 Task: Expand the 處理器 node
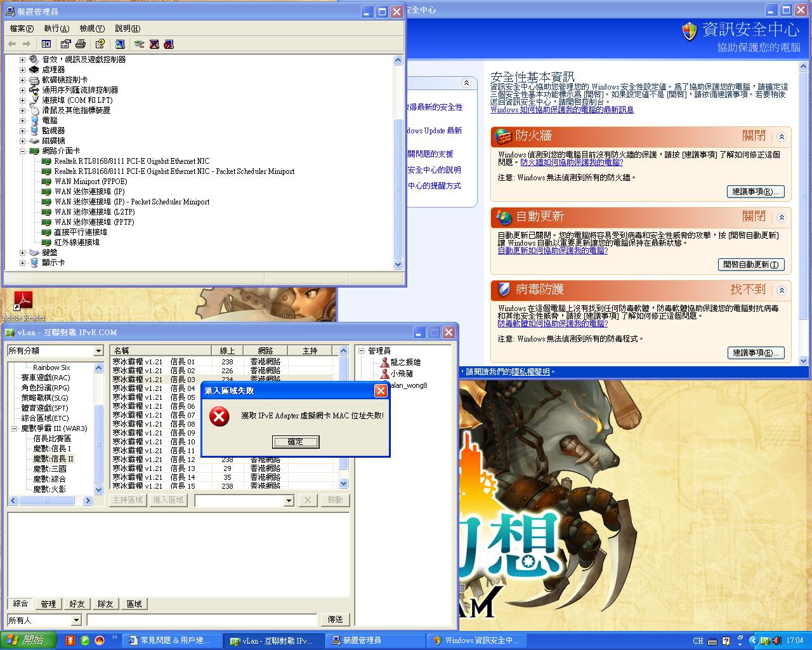tap(23, 69)
